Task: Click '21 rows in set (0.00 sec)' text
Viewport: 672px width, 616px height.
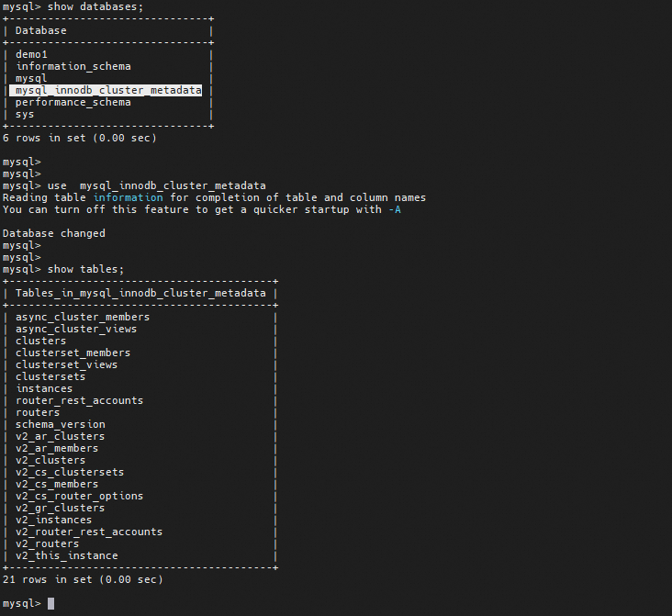Action: (x=83, y=579)
